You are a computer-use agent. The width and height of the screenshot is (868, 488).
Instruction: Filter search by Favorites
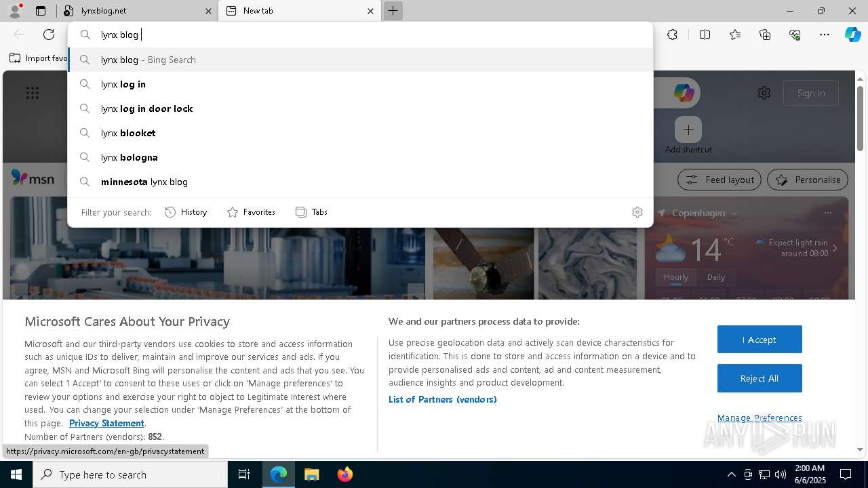pyautogui.click(x=251, y=212)
